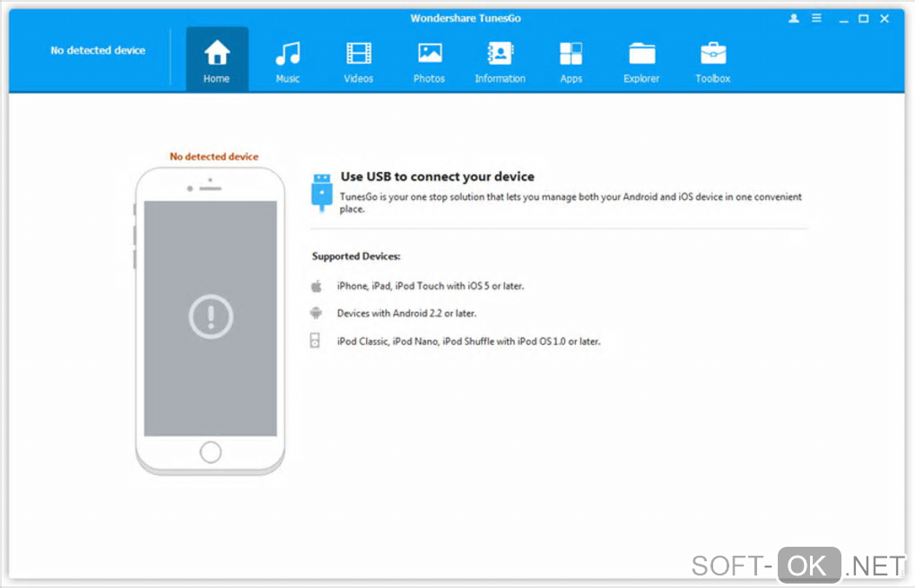915x588 pixels.
Task: Click 'Supported Devices:' label
Action: pyautogui.click(x=356, y=256)
